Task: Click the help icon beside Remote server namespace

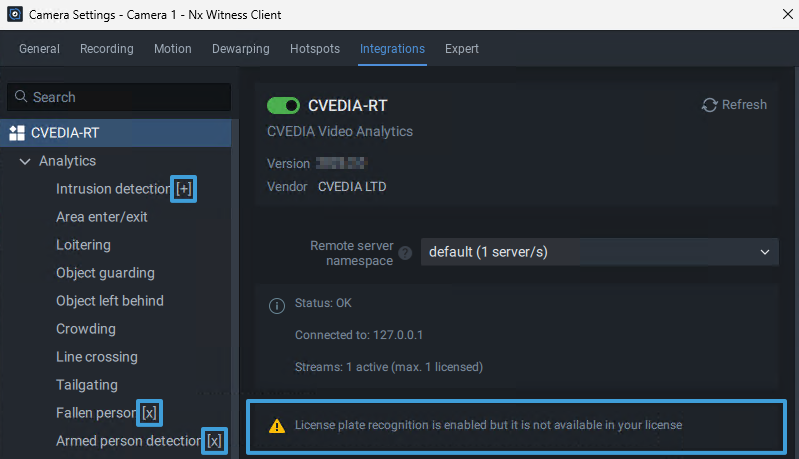Action: coord(405,253)
